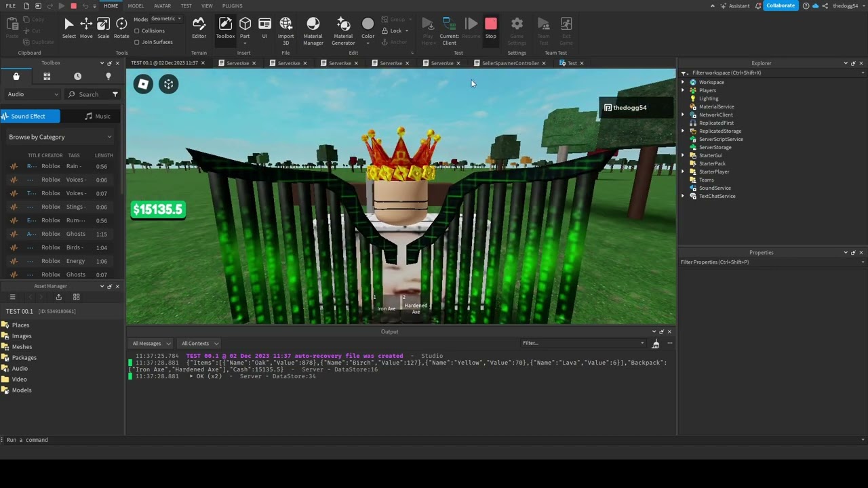Focus the Toolbox Search field

point(88,94)
